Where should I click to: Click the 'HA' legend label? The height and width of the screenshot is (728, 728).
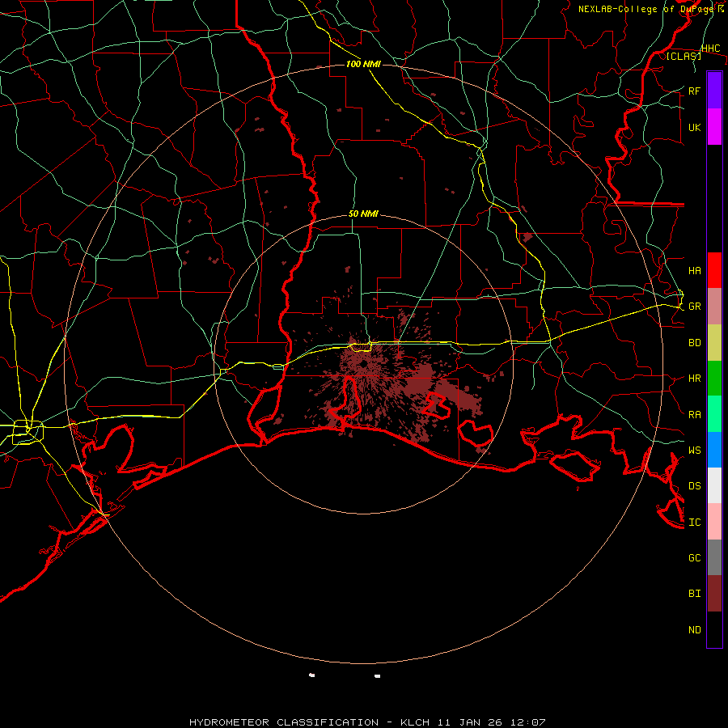click(694, 270)
